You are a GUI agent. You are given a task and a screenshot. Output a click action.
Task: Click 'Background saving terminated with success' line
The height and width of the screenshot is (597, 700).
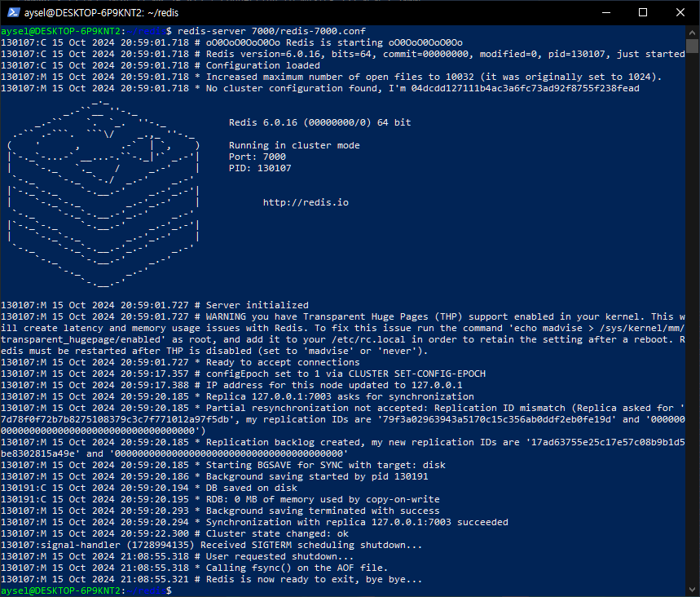click(221, 511)
